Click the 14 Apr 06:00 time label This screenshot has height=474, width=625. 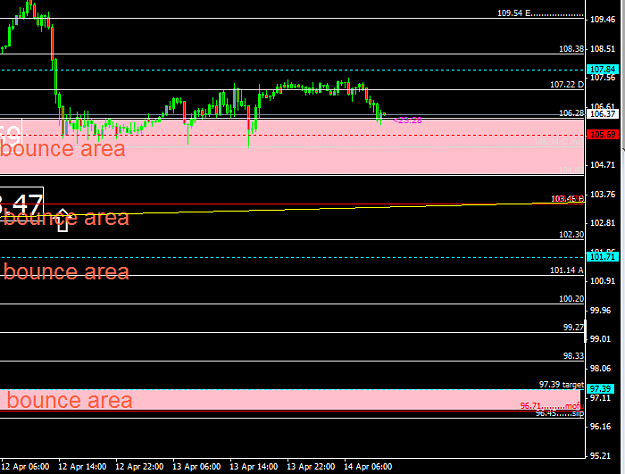point(368,466)
